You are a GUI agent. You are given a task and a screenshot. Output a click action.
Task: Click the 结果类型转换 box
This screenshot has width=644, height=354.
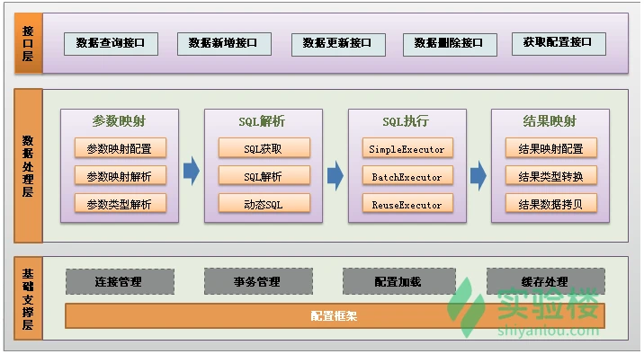pos(551,176)
